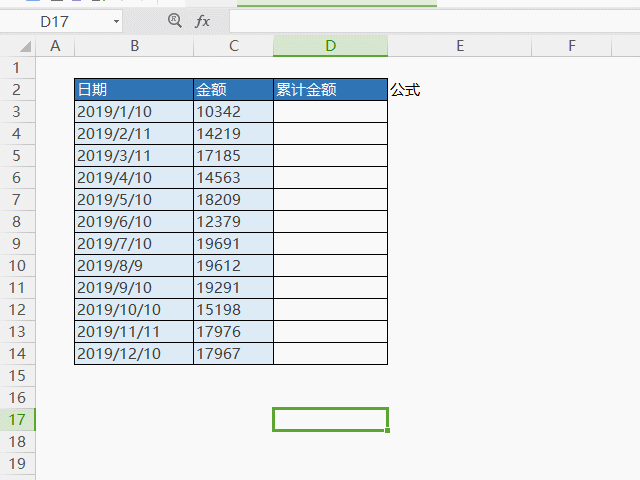Image resolution: width=640 pixels, height=480 pixels.
Task: Click the zoom magnifier icon in formula bar
Action: (x=175, y=20)
